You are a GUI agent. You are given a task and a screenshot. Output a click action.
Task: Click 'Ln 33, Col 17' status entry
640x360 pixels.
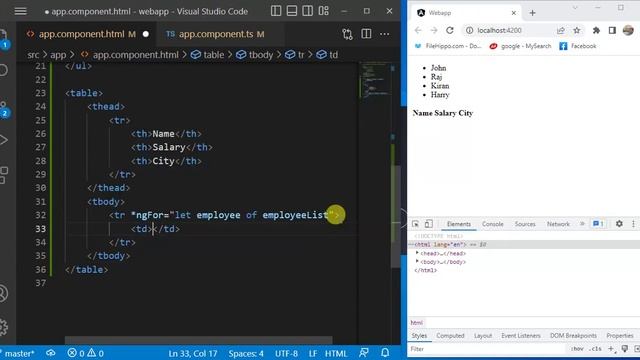coord(193,353)
